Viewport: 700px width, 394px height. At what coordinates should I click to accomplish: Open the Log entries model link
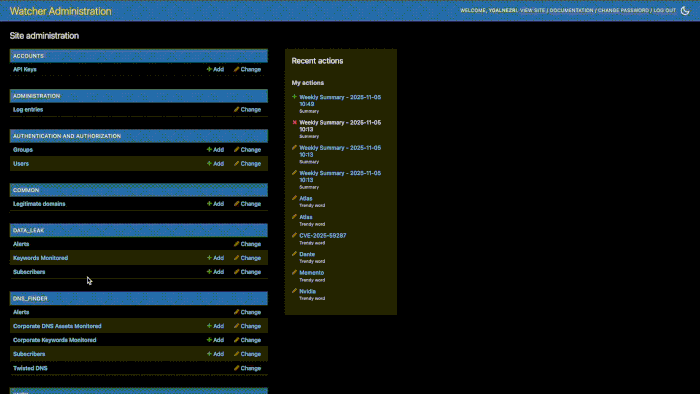(x=28, y=109)
